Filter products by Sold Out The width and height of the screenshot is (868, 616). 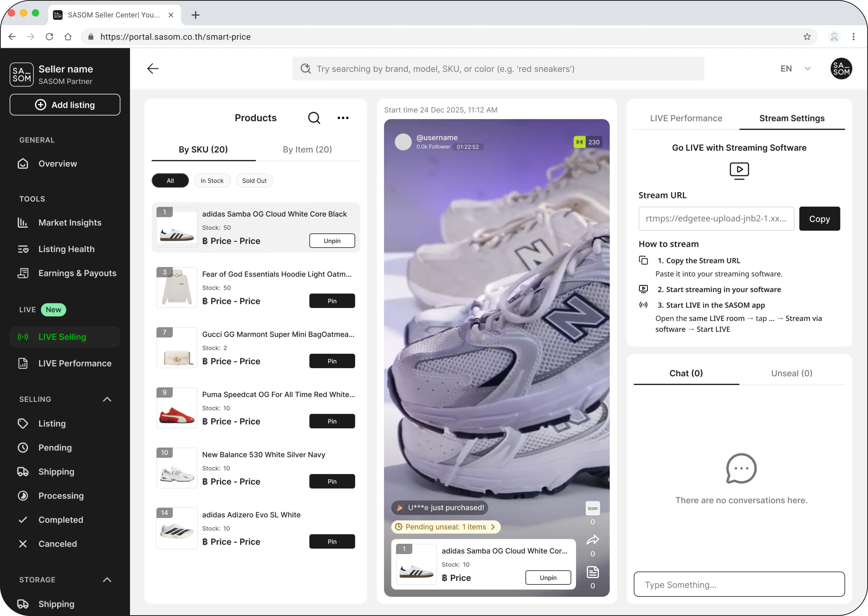pos(254,181)
